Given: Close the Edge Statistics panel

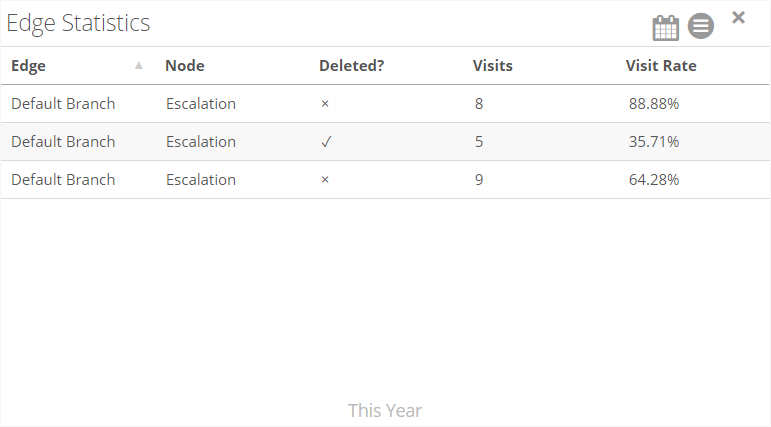Looking at the screenshot, I should tap(738, 17).
